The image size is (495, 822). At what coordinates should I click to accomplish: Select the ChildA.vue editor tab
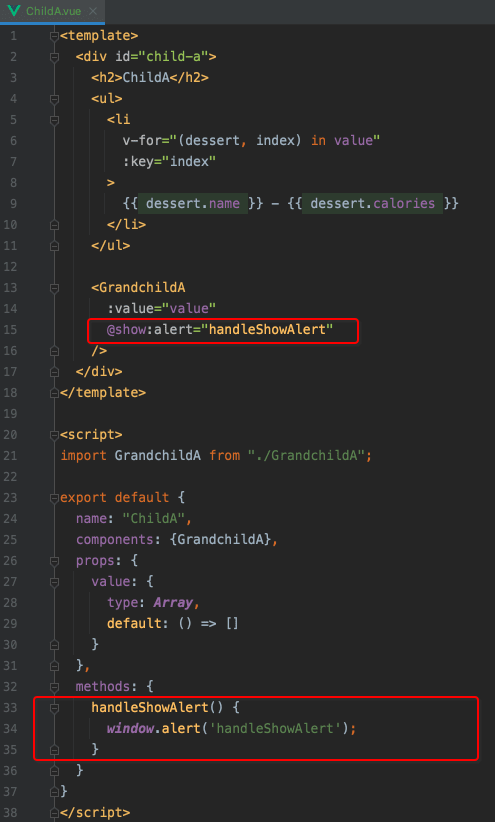click(52, 11)
